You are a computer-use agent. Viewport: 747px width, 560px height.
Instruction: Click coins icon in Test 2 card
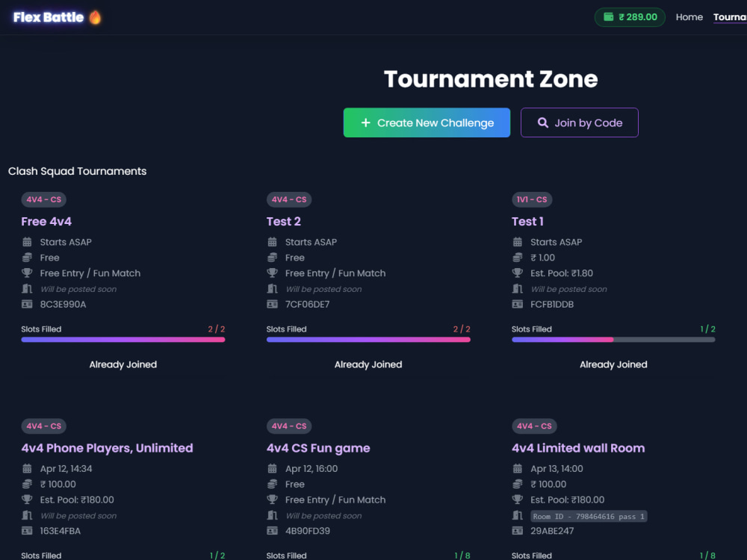pos(272,258)
